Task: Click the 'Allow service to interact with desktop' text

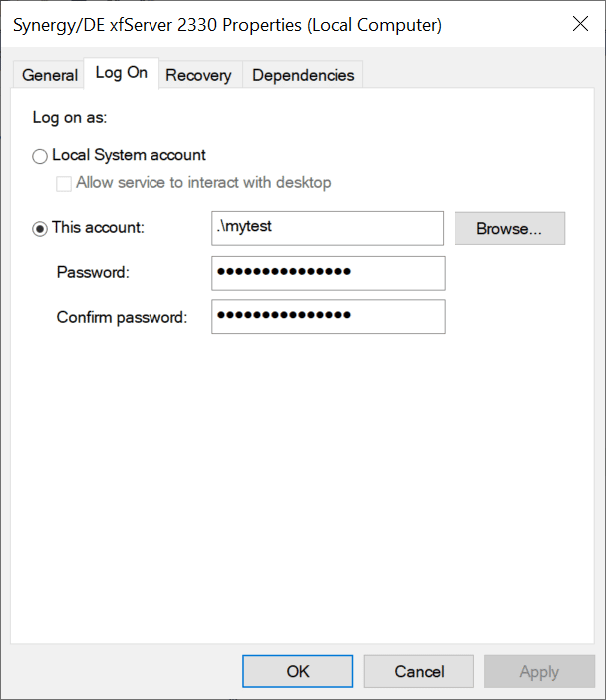Action: [203, 183]
